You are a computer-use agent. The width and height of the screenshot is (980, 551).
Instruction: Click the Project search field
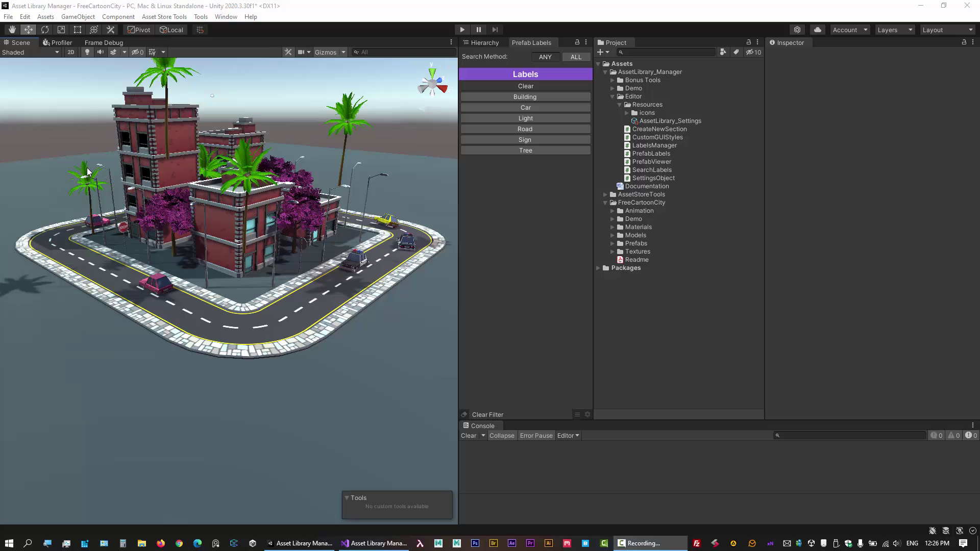click(666, 52)
